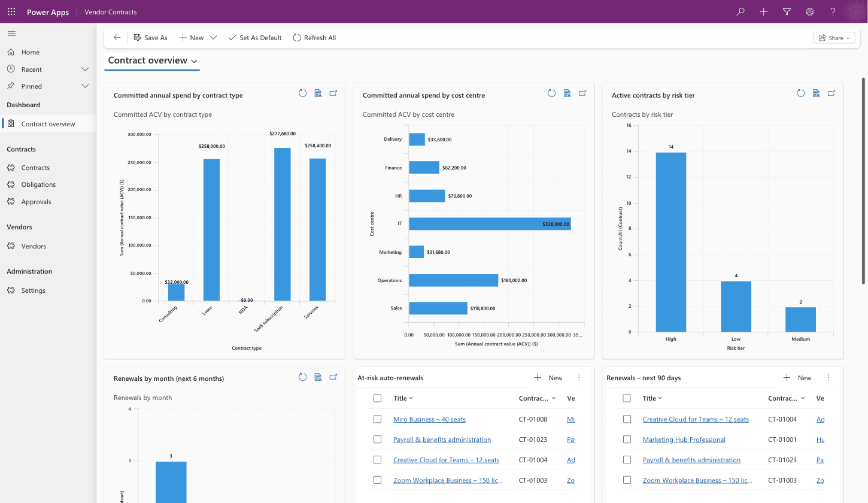Click the page vertical scrollbar

click(x=863, y=180)
